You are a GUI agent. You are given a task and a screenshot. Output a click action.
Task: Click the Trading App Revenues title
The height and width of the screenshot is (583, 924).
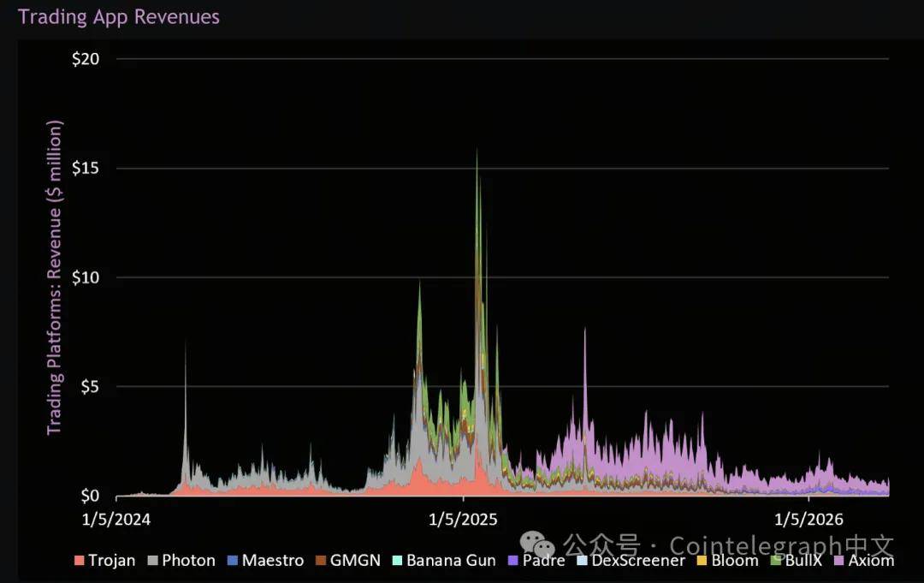(119, 17)
